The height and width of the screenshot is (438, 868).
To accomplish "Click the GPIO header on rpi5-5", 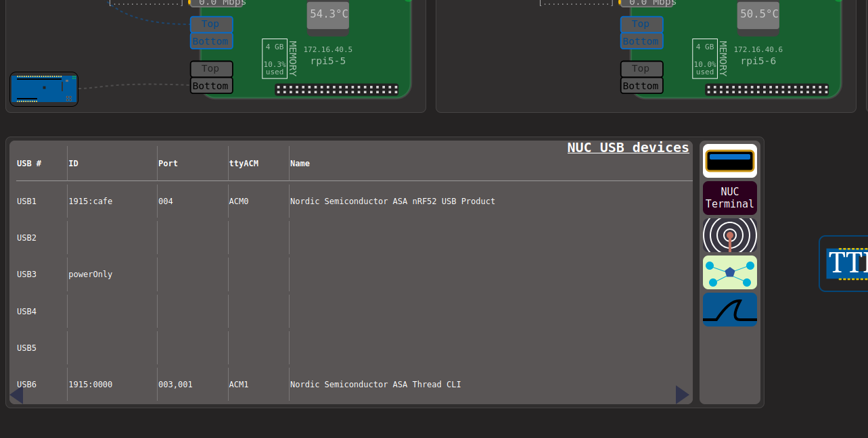I will [337, 89].
